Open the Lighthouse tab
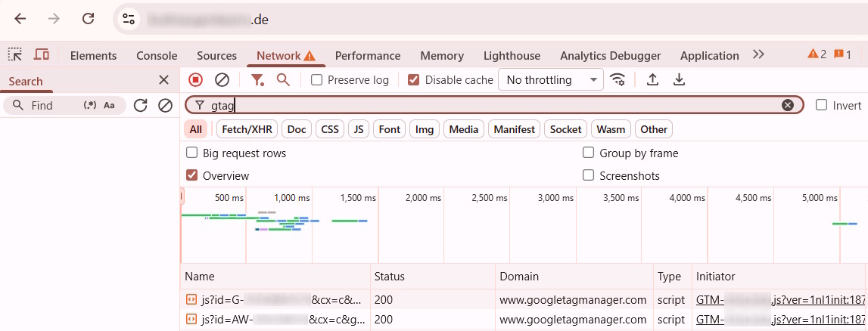868x331 pixels. tap(512, 56)
